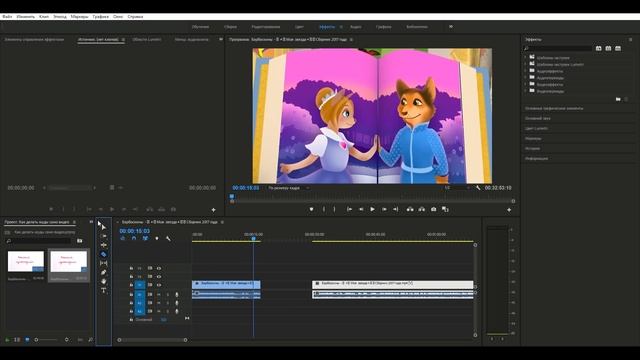Play the sequence in the Program monitor

click(x=372, y=209)
